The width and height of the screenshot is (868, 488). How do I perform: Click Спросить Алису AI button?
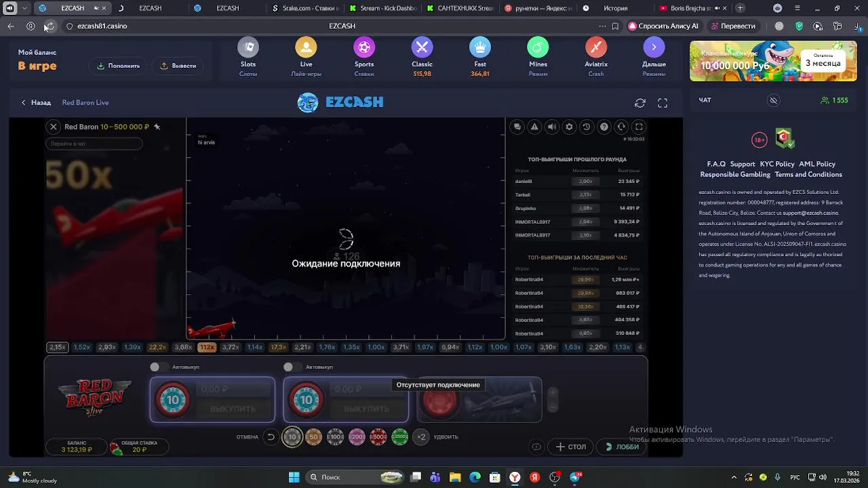pos(663,26)
